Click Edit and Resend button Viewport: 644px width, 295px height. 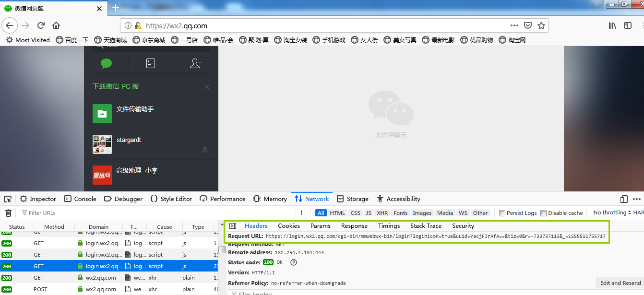(620, 283)
